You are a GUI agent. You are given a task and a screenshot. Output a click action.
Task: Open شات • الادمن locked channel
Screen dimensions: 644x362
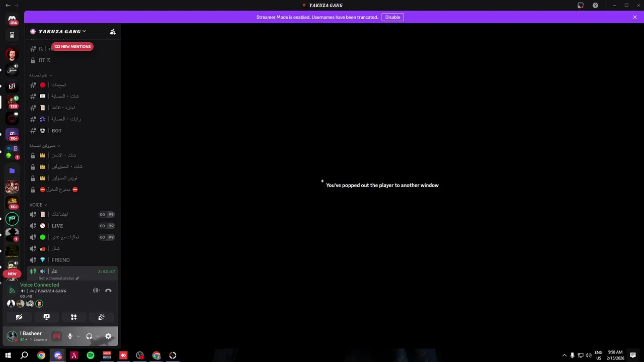tap(72, 155)
